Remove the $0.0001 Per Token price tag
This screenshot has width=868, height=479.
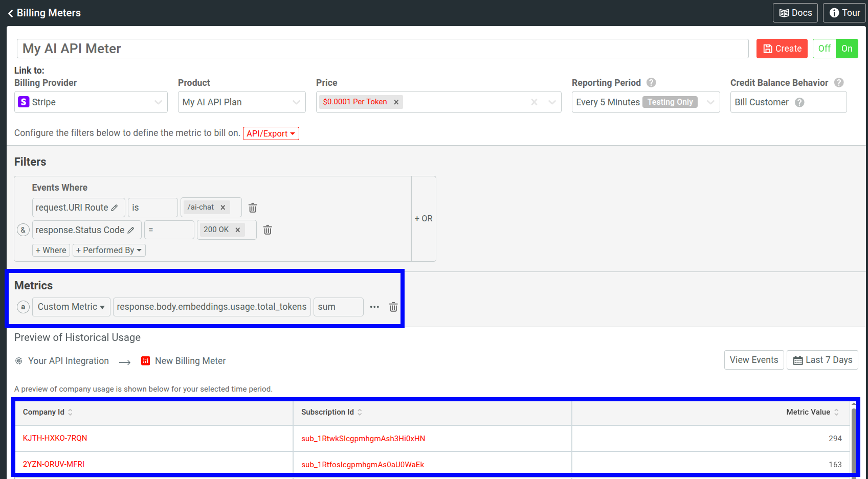pyautogui.click(x=396, y=102)
